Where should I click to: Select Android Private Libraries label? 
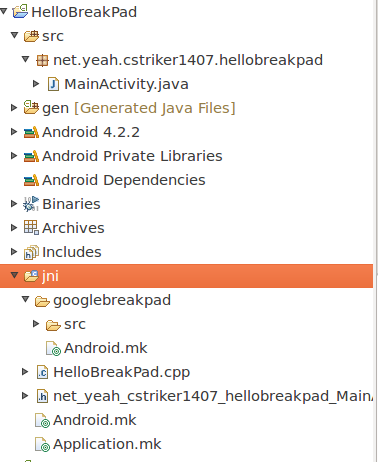[x=132, y=156]
